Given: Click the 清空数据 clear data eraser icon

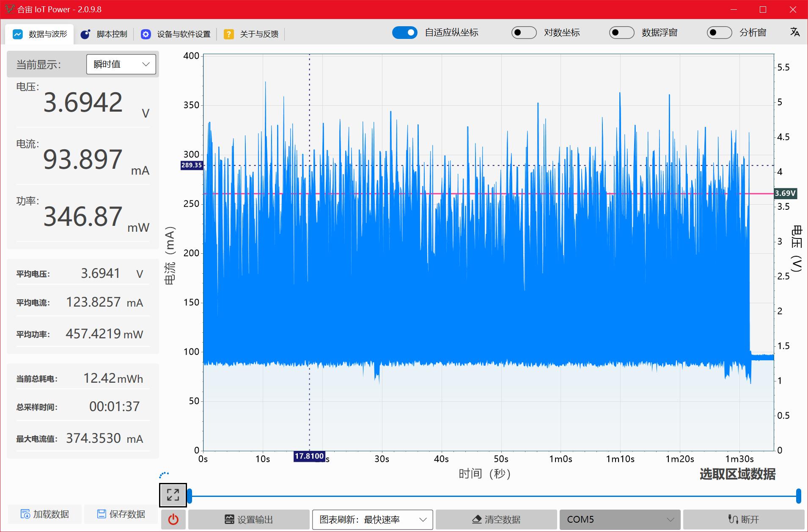Looking at the screenshot, I should (476, 520).
